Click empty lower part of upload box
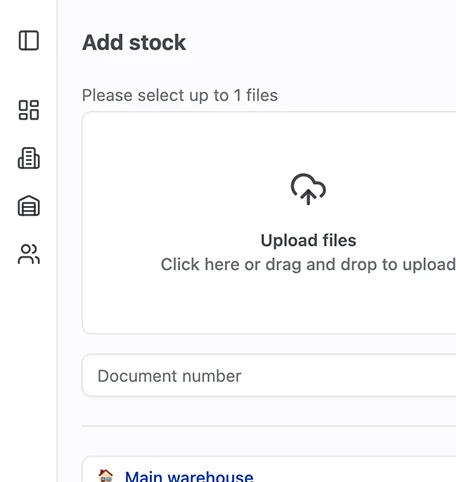This screenshot has width=456, height=482. 269,303
